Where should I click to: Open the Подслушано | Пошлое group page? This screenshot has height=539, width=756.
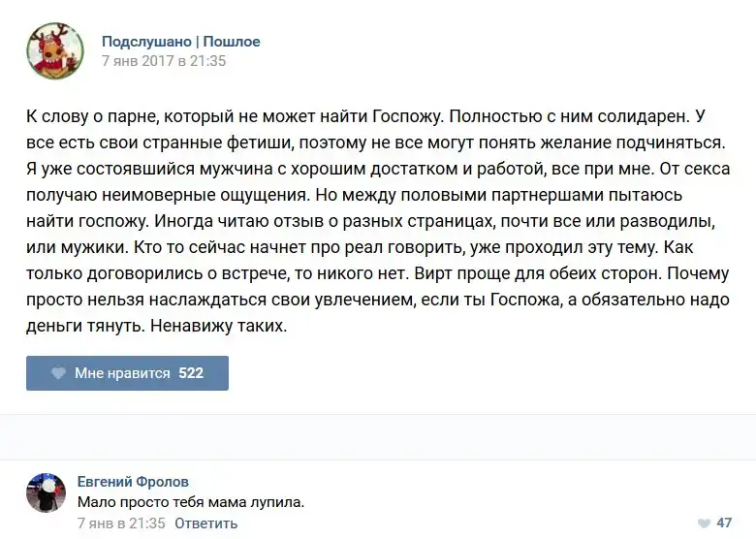180,42
